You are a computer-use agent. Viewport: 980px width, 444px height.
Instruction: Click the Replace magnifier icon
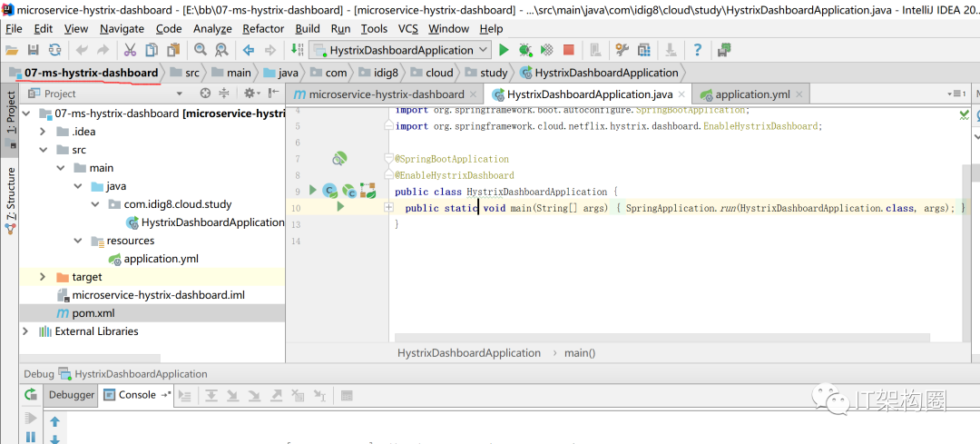(221, 50)
